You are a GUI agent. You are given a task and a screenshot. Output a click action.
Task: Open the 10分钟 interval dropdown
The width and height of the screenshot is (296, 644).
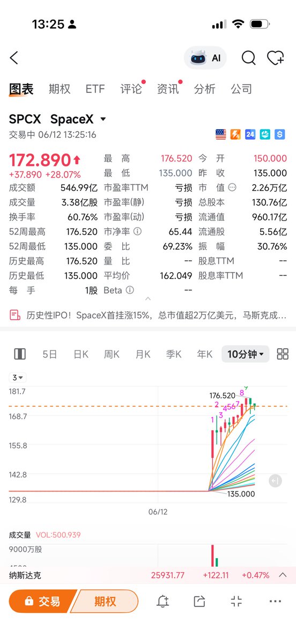point(246,354)
